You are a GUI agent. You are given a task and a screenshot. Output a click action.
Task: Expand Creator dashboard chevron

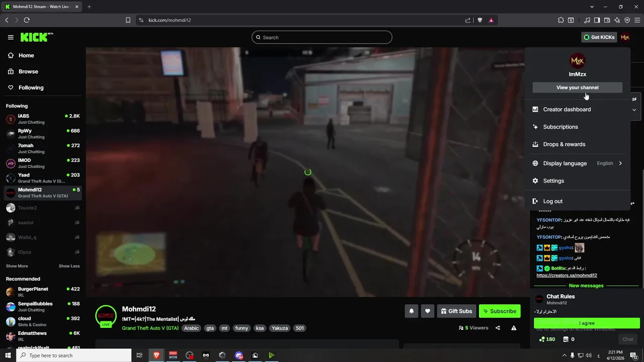pos(634,110)
